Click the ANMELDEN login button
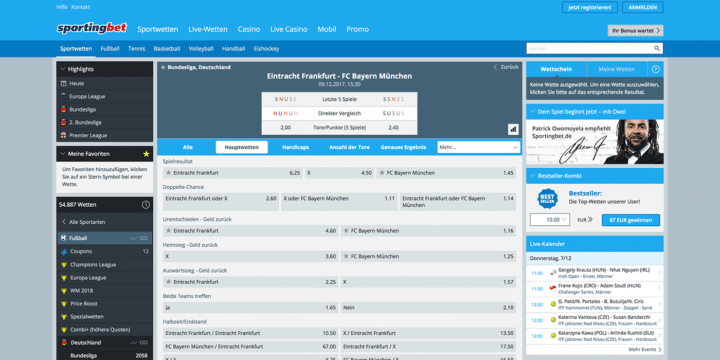 (643, 7)
